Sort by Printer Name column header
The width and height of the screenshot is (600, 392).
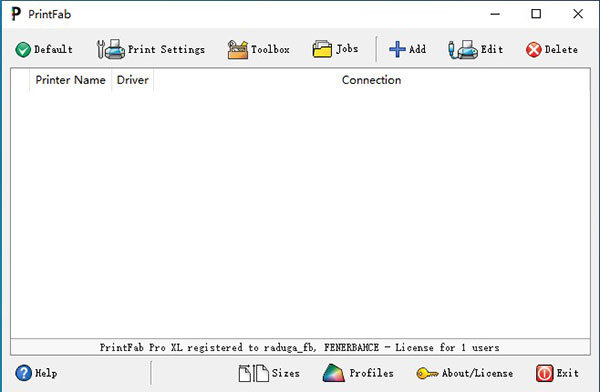click(70, 80)
